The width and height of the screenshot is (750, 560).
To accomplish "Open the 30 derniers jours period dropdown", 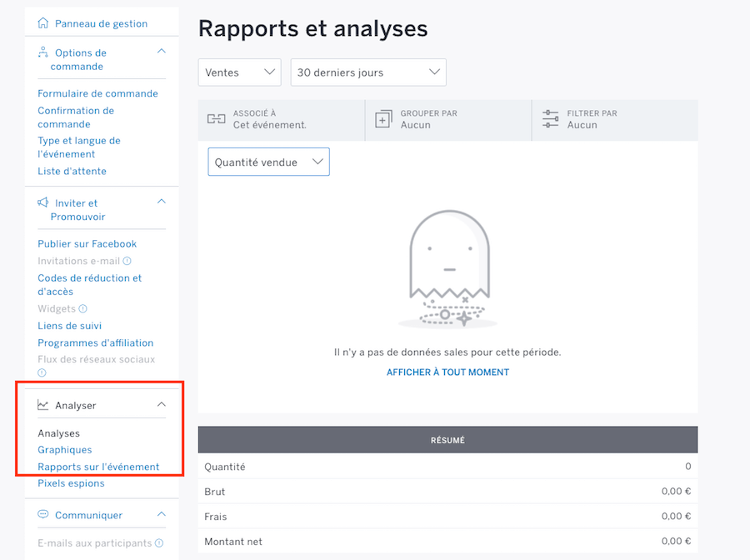I will [367, 72].
